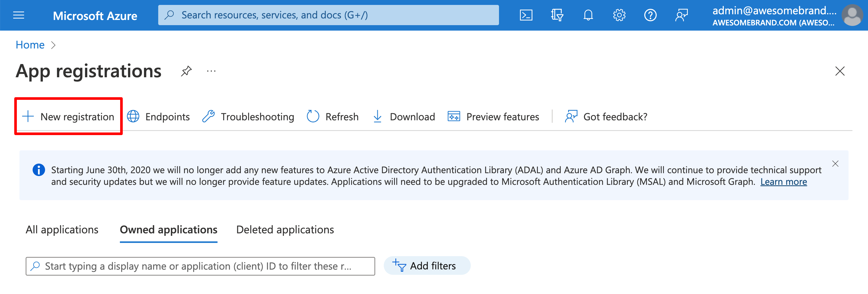Viewport: 868px width, 294px height.
Task: Select Owned applications tab
Action: [169, 230]
